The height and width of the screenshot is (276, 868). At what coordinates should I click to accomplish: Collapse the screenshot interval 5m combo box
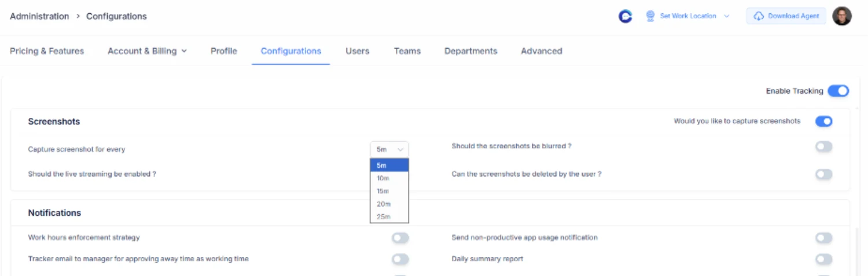[x=389, y=149]
